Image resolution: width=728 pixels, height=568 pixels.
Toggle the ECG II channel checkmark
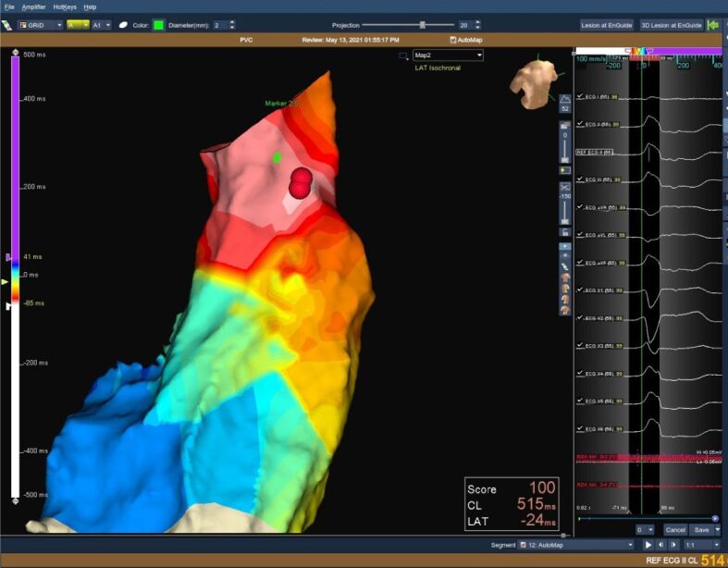point(580,124)
